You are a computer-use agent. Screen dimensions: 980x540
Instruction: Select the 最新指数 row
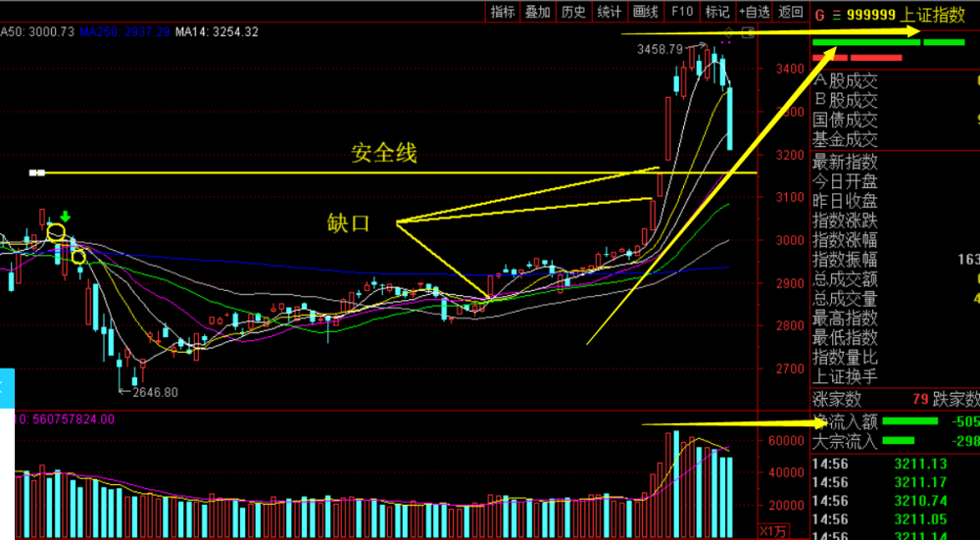(895, 162)
